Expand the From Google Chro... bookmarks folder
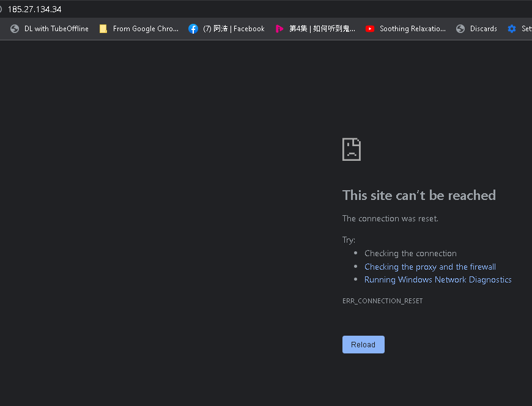Screen dimensions: 532x406 click(x=146, y=29)
